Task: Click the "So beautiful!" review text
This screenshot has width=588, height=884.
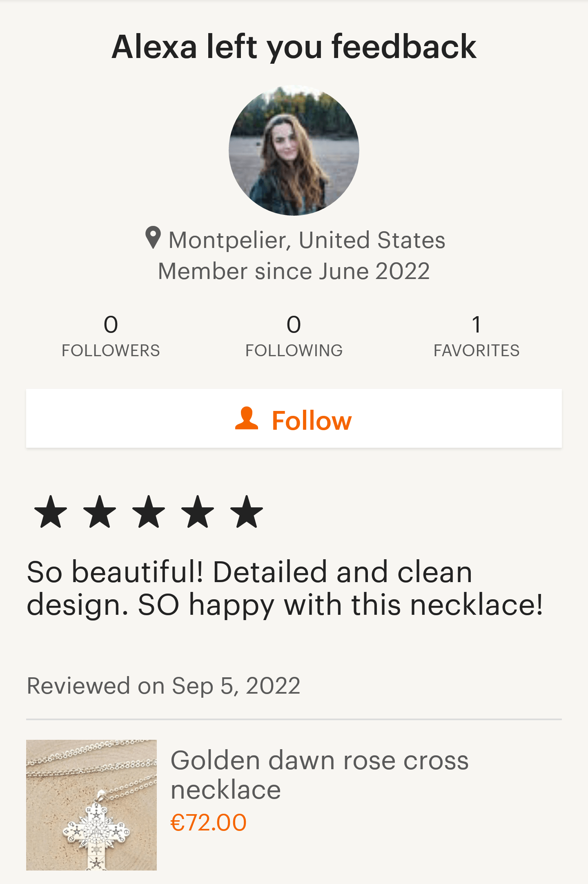Action: click(x=285, y=588)
